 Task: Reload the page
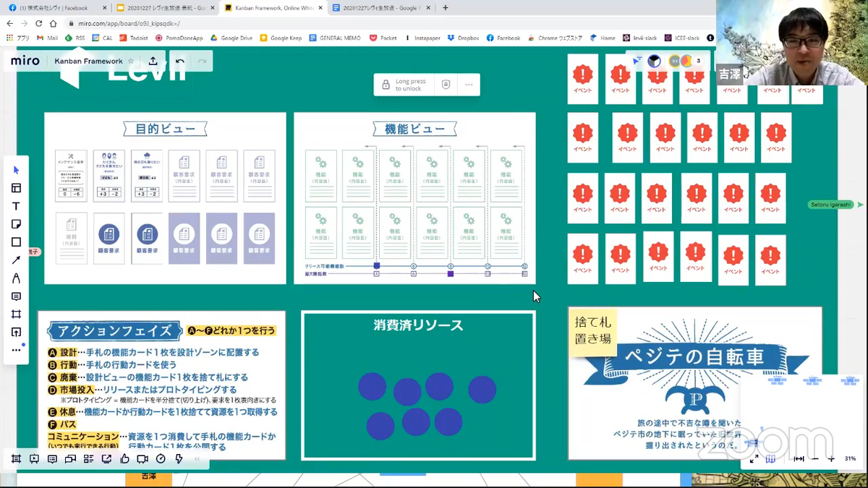coord(39,23)
